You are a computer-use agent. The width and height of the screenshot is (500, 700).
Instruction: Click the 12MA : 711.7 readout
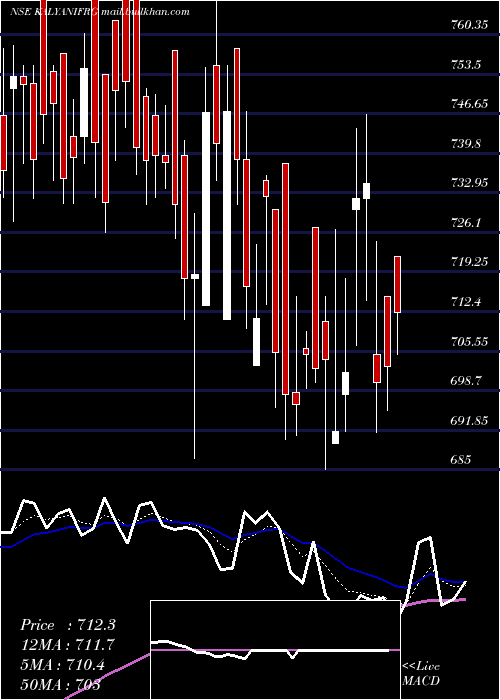click(67, 645)
